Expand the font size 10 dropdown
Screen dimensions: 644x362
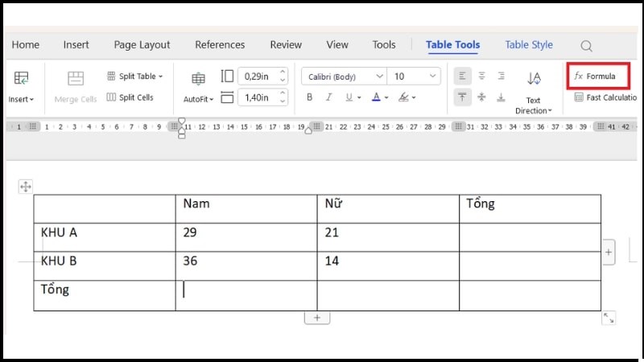click(x=433, y=76)
